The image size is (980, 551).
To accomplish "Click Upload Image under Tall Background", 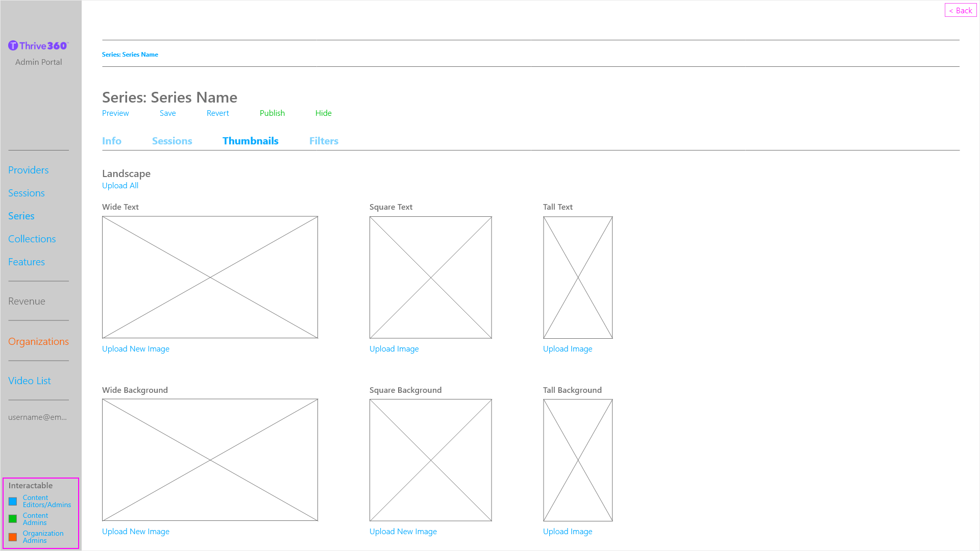I will tap(568, 532).
